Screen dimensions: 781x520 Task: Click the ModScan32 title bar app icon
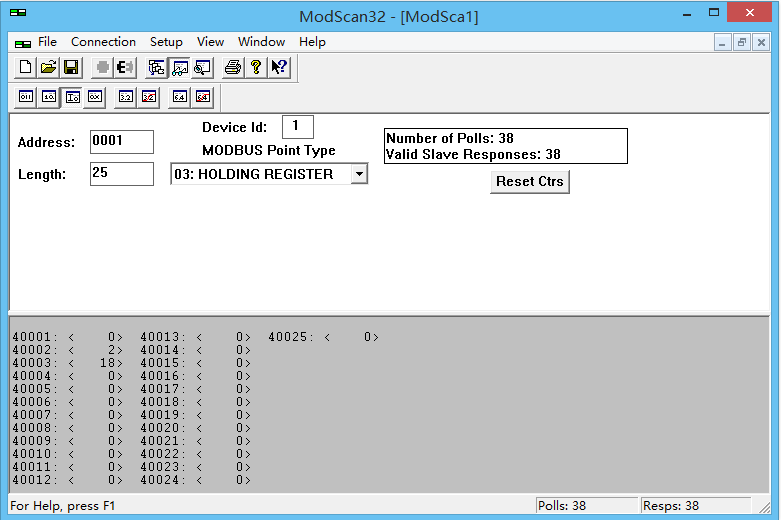(x=18, y=12)
